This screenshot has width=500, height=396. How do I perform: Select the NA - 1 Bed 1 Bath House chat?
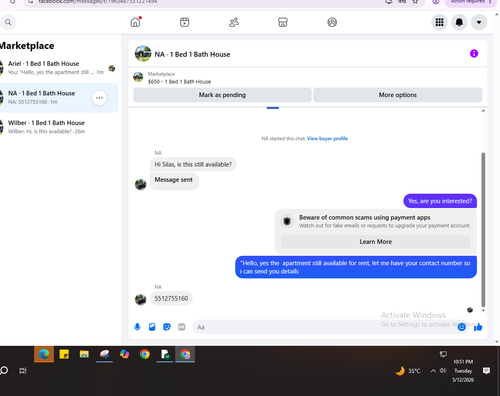coord(59,98)
